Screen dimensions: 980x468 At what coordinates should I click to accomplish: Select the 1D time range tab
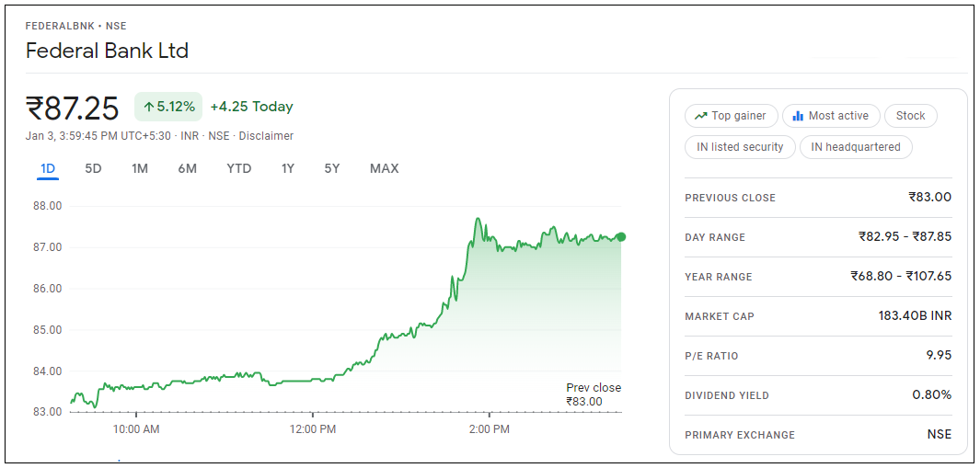(x=48, y=168)
